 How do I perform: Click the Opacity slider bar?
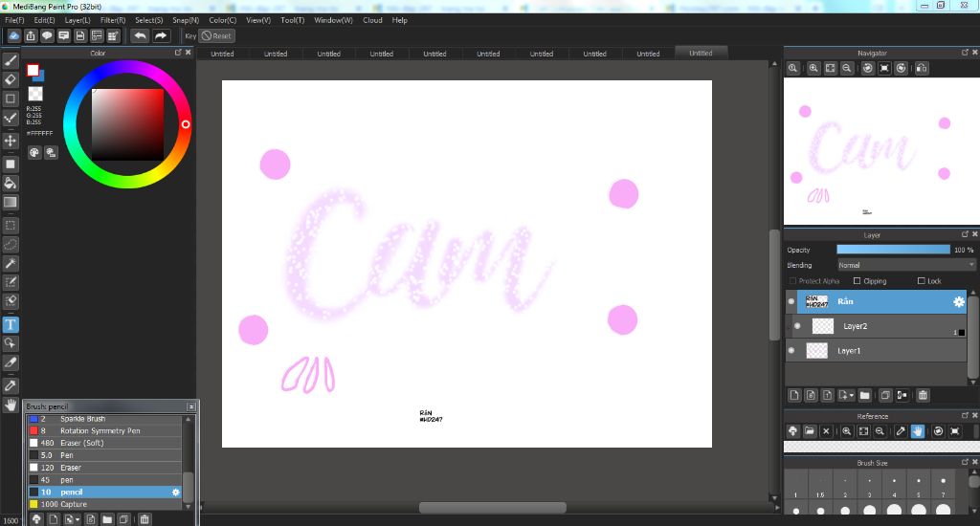click(x=893, y=250)
